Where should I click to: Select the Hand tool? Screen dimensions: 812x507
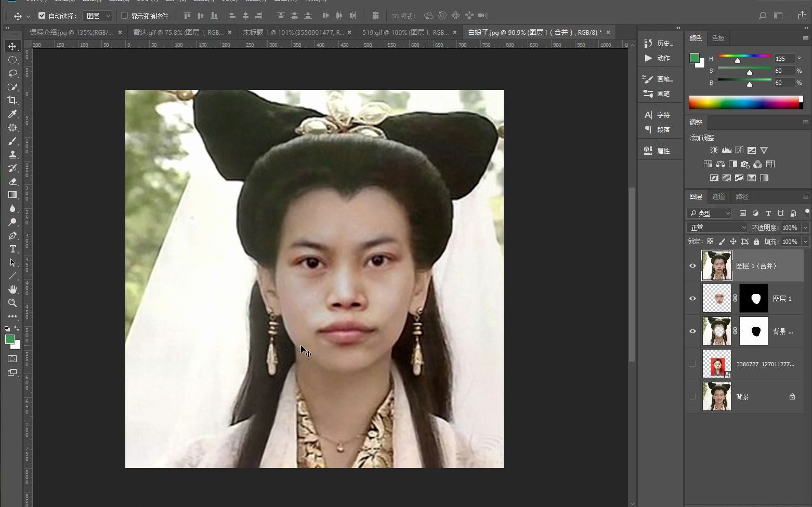(12, 289)
